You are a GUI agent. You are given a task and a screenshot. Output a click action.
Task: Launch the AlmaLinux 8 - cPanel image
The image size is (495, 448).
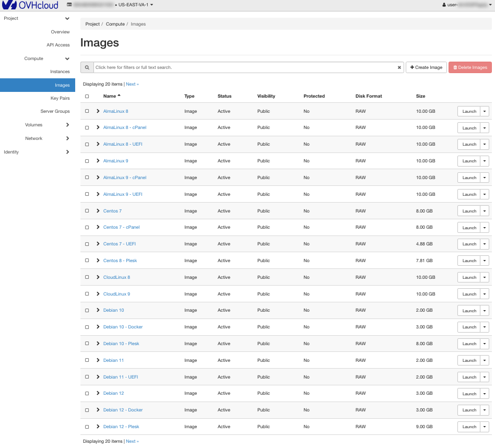[469, 128]
